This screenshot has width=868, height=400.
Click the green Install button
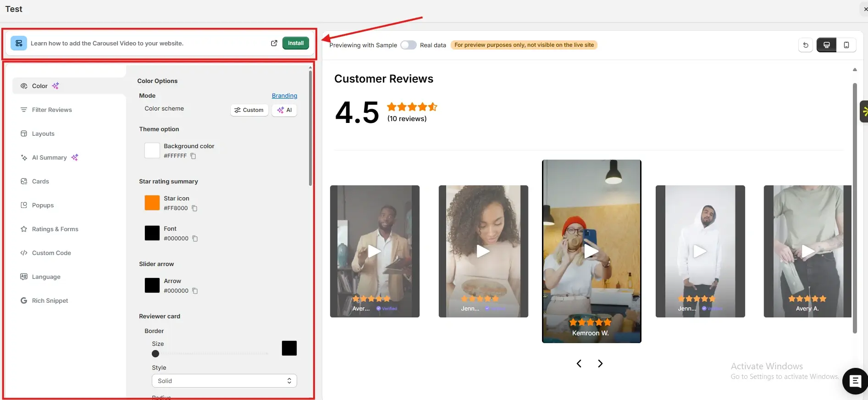[x=296, y=43]
